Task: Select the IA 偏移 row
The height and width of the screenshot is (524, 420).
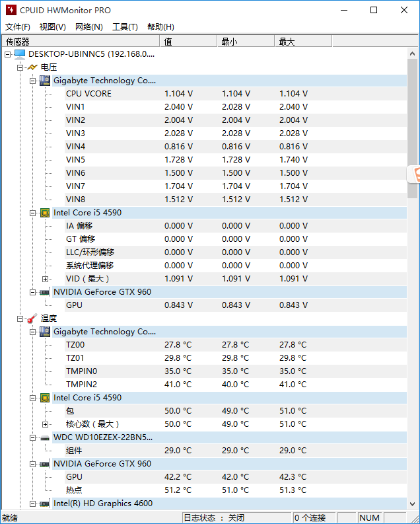Action: pos(236,226)
